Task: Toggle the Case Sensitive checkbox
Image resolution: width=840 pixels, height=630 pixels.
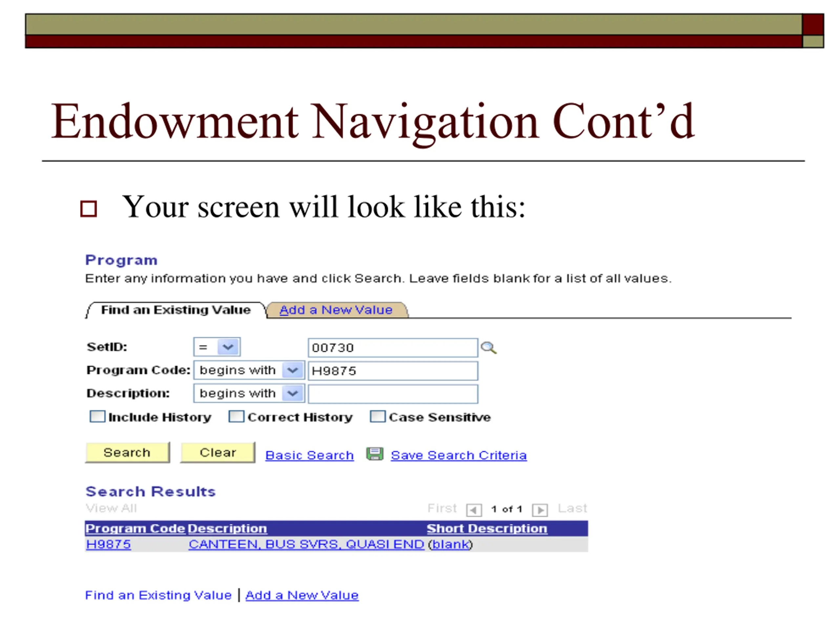Action: [377, 416]
